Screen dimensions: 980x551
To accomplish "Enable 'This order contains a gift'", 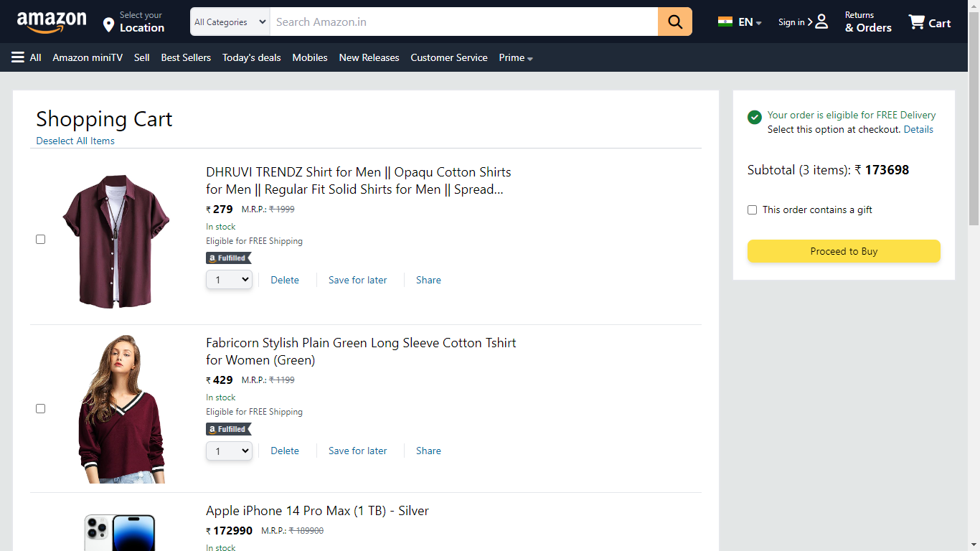I will [752, 209].
